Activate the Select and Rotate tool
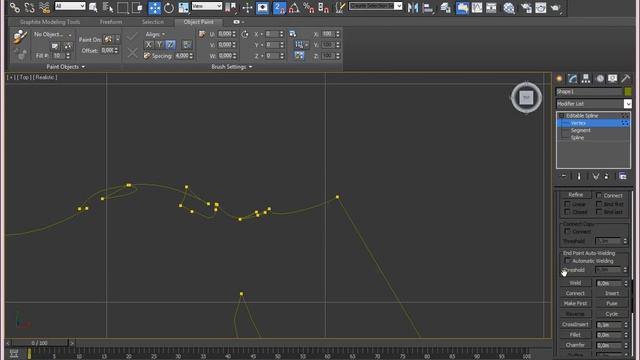This screenshot has height=360, width=640. coord(169,7)
